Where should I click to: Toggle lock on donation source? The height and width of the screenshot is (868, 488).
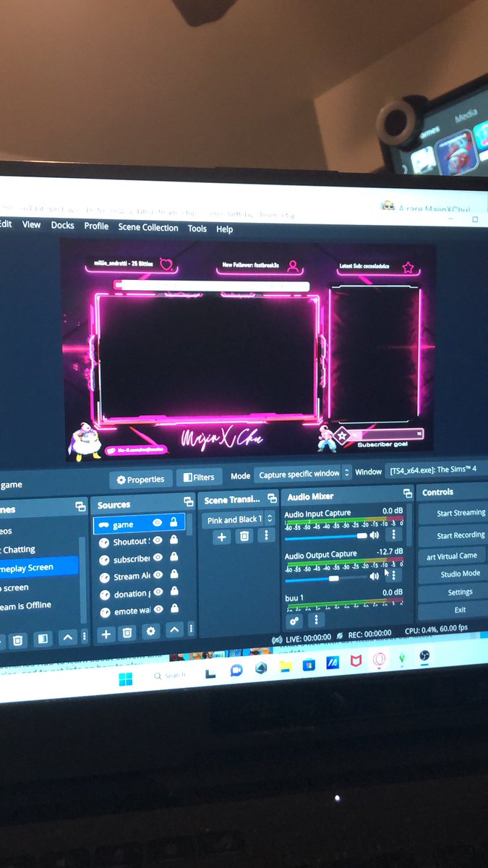tap(174, 591)
